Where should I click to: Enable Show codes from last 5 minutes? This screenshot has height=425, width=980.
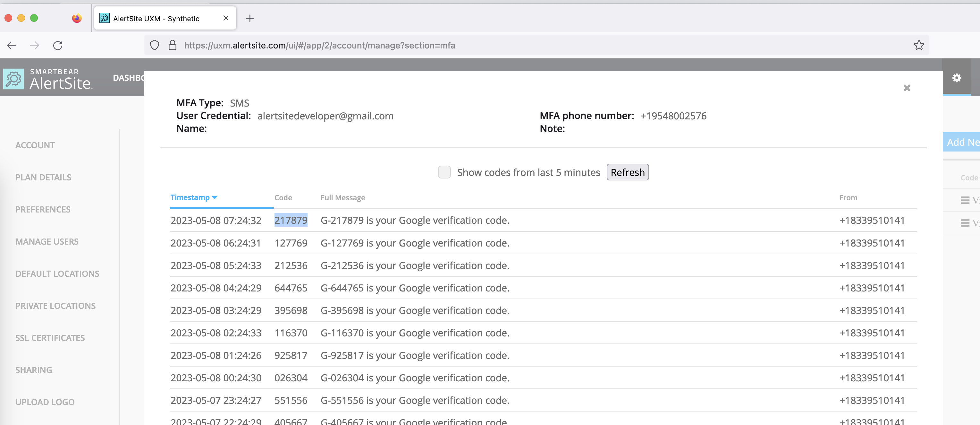(444, 172)
